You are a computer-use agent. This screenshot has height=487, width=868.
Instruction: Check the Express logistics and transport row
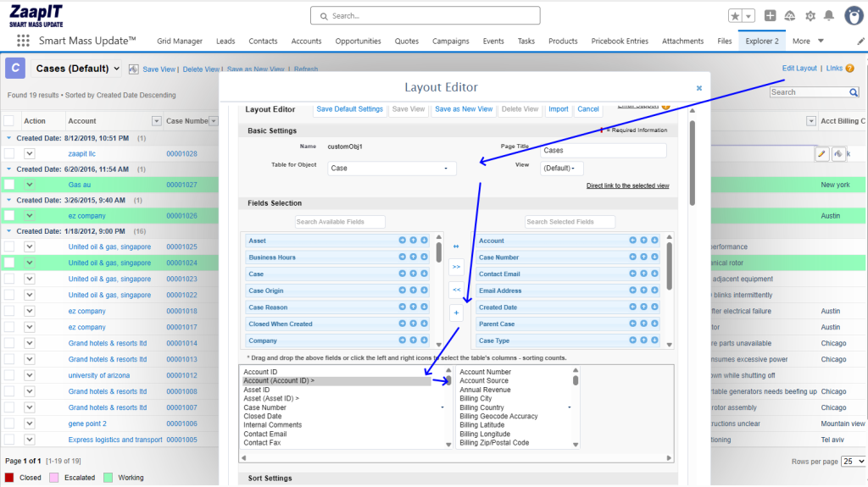click(9, 440)
